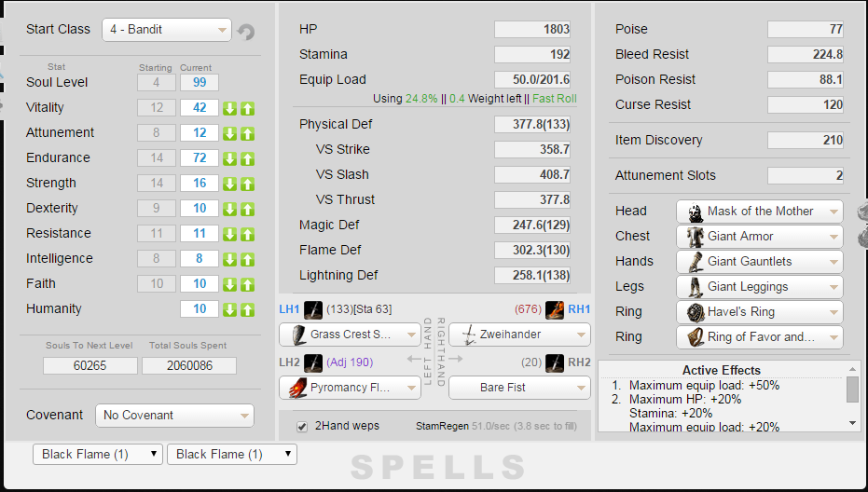Click the RH1 weapon slot icon
This screenshot has height=492, width=868.
coord(555,309)
